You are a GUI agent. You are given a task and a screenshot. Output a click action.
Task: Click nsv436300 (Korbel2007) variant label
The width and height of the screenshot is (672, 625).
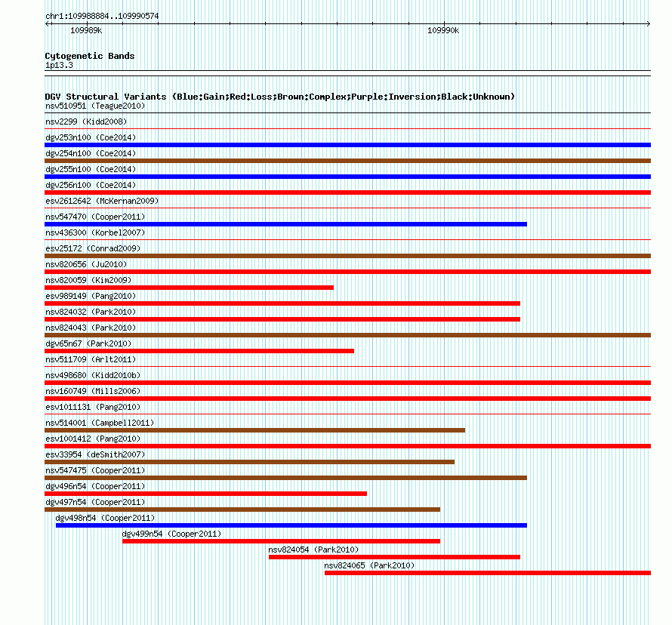coord(95,232)
